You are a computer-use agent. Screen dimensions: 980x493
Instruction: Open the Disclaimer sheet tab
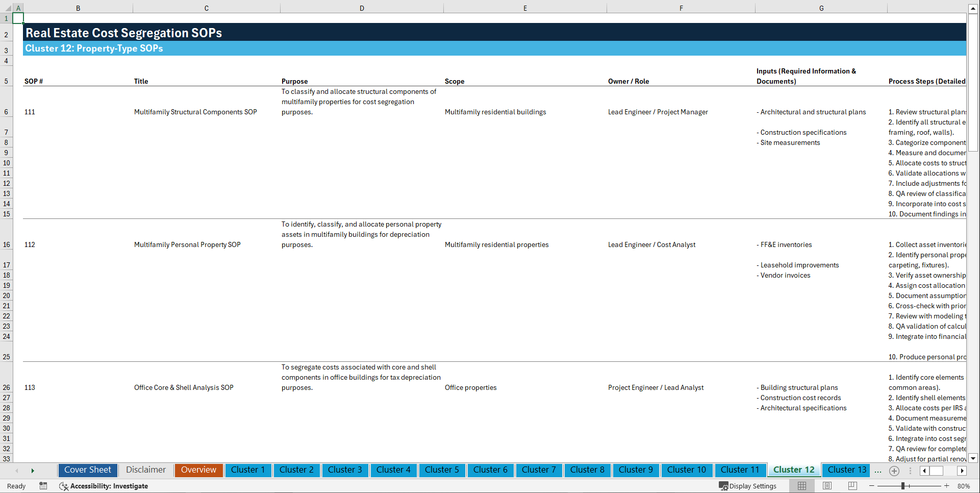click(x=145, y=470)
